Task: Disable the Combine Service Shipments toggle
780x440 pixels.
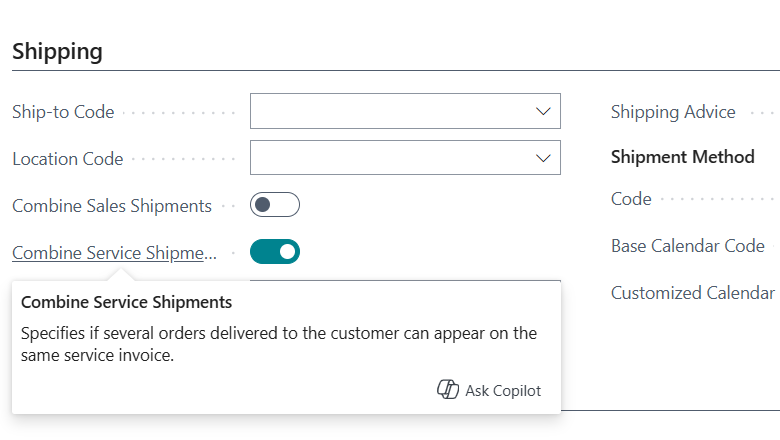Action: (x=275, y=252)
